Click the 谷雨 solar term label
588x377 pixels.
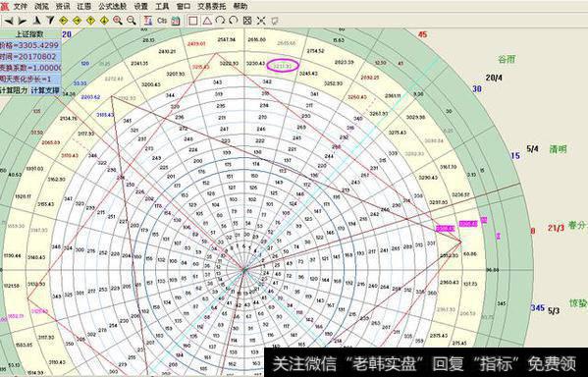click(x=507, y=59)
